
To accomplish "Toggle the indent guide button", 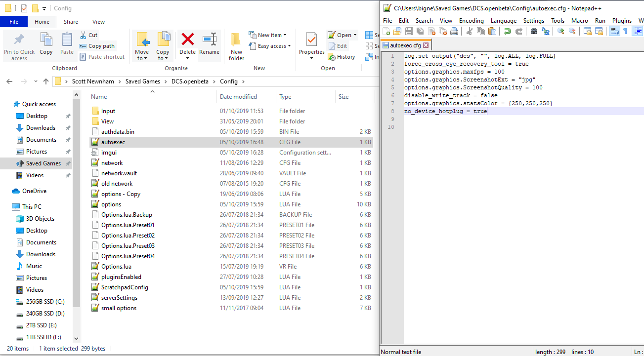I will click(x=638, y=31).
